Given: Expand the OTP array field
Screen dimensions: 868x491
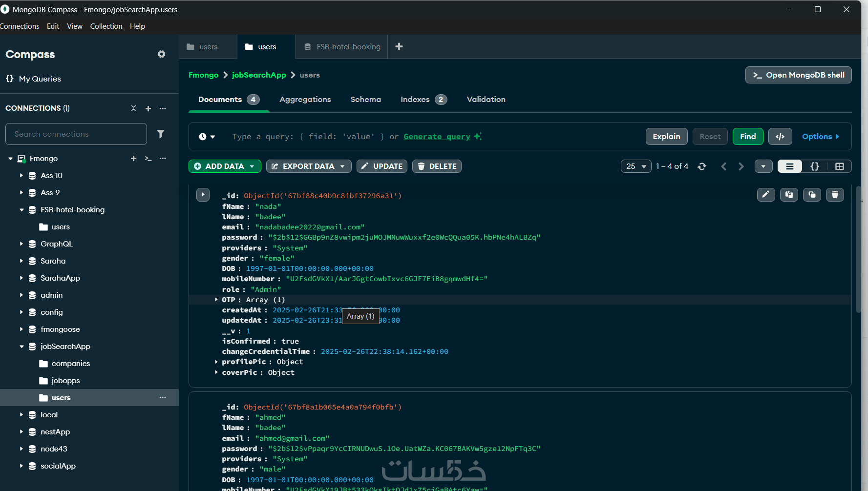Looking at the screenshot, I should [x=216, y=300].
